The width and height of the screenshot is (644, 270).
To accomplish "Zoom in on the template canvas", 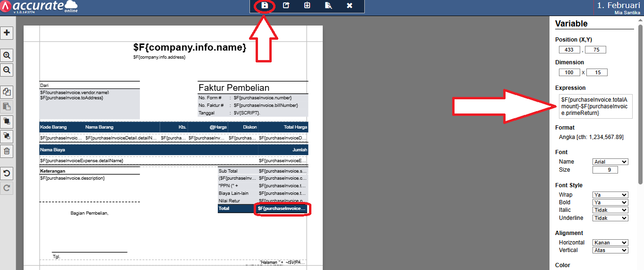I will tap(7, 55).
